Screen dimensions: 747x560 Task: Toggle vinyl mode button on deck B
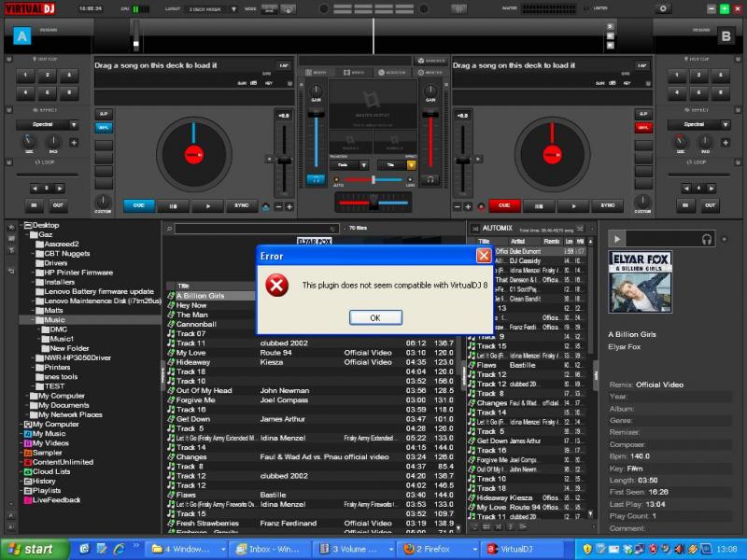click(x=642, y=127)
